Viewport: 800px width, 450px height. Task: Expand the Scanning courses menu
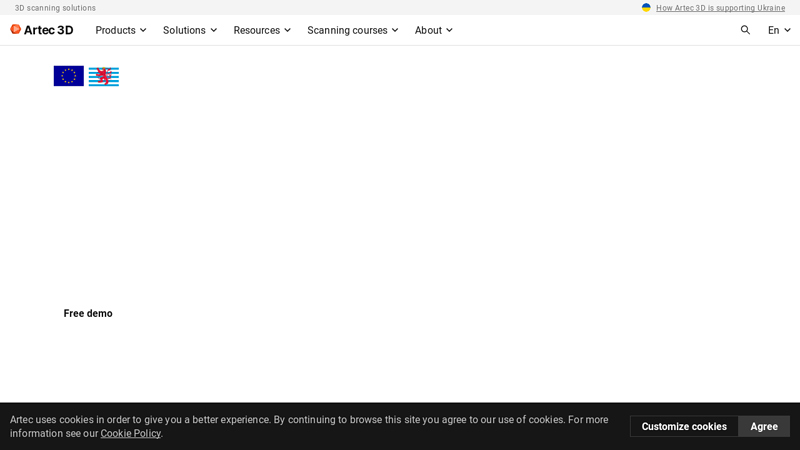(353, 30)
